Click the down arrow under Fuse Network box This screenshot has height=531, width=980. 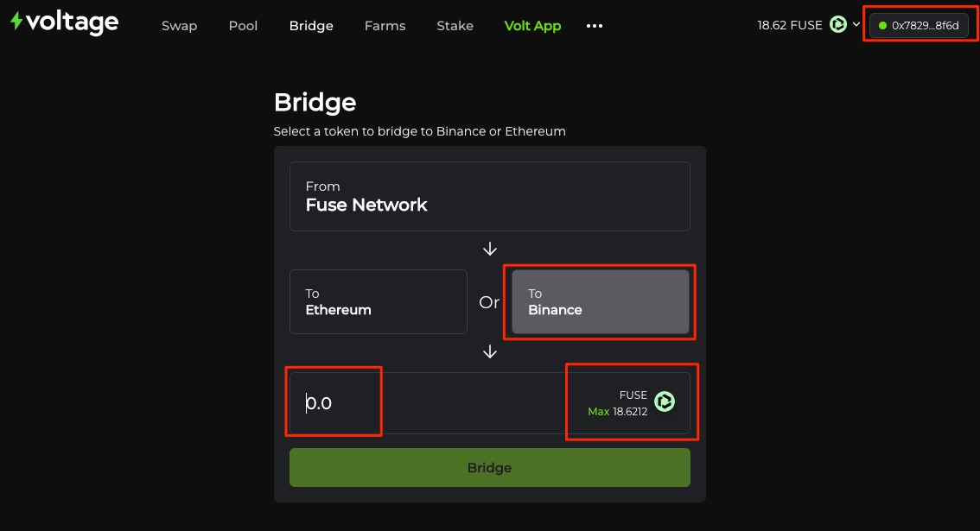(490, 249)
